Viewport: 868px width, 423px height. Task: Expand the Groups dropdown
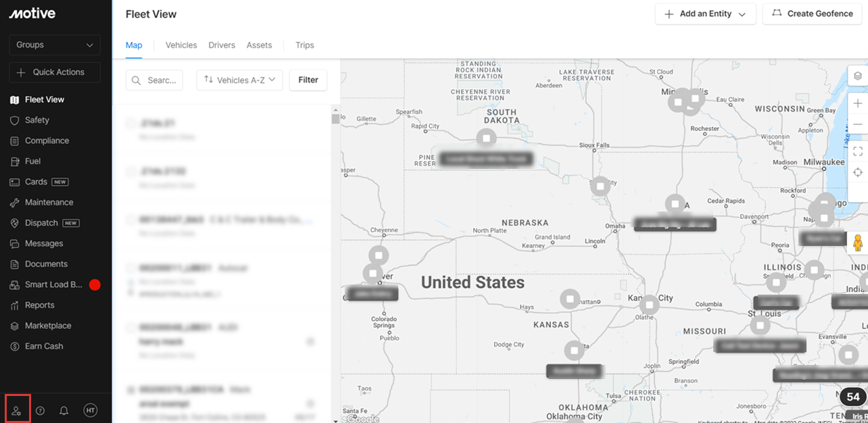[x=55, y=45]
